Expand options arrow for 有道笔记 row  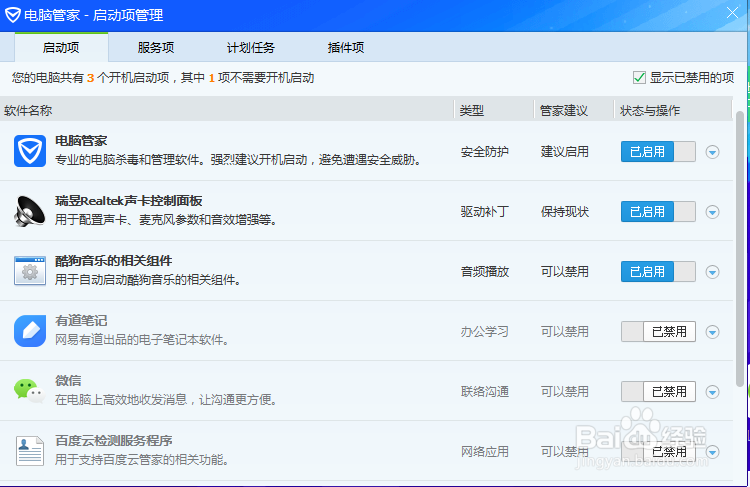click(x=713, y=332)
